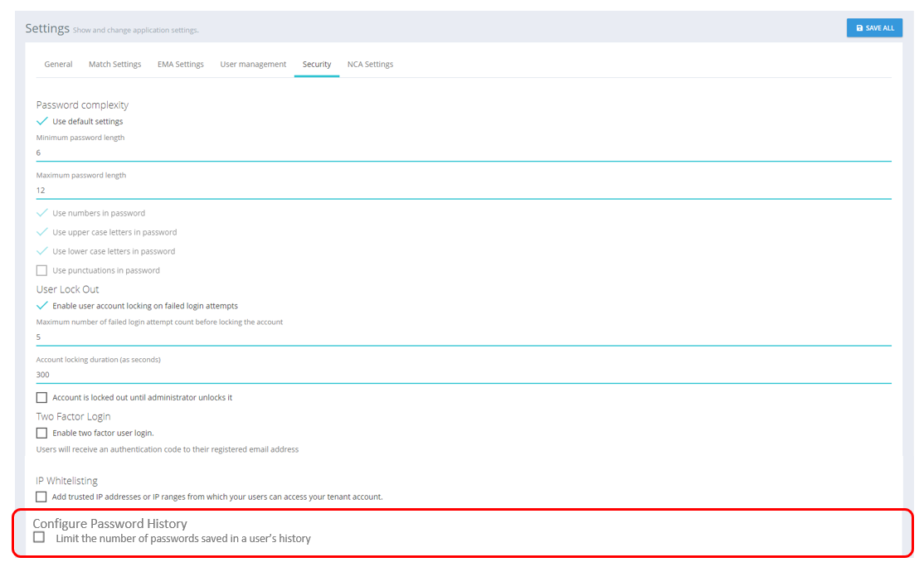Click the Minimum password length field
This screenshot has width=924, height=572.
463,153
